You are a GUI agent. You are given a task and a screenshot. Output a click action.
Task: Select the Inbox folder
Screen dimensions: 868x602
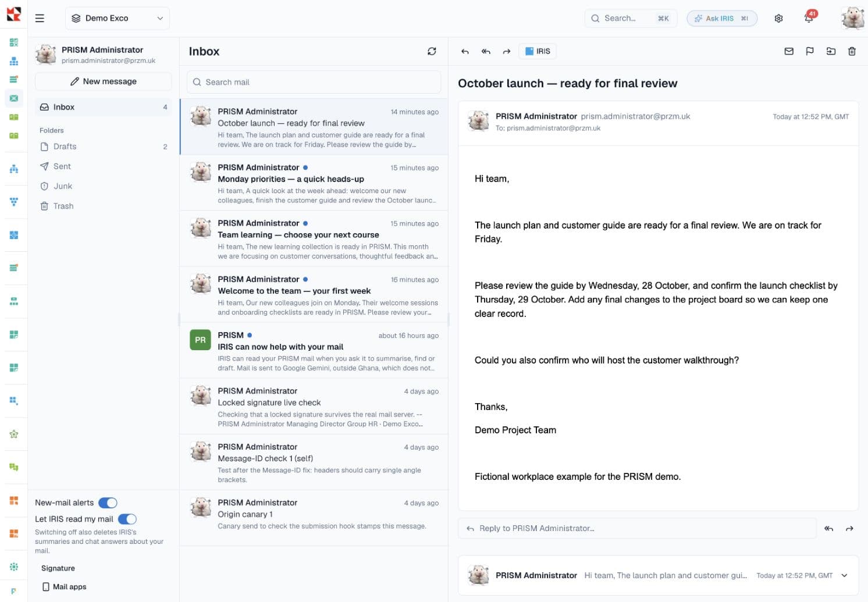pos(104,107)
